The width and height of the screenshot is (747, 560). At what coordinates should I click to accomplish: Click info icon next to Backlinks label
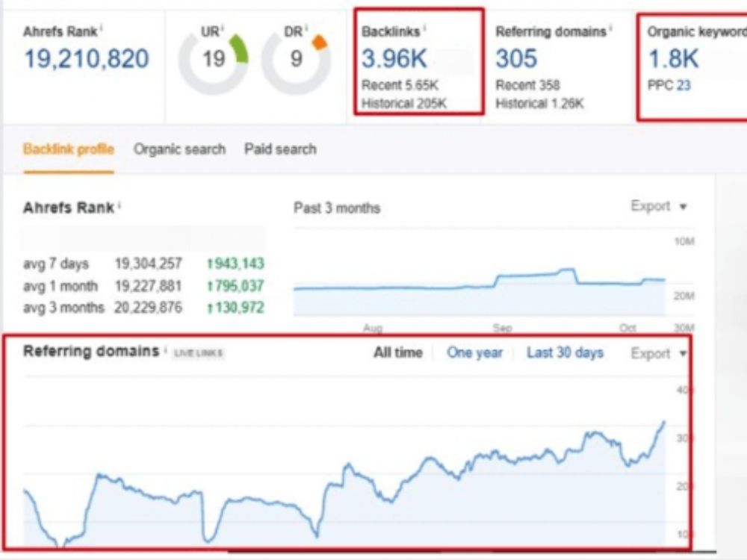pos(424,30)
